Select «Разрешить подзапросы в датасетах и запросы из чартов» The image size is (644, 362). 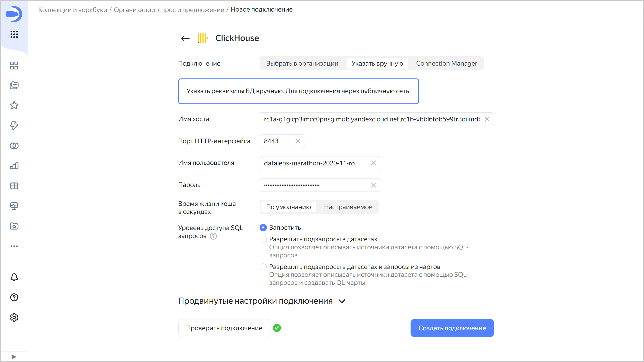(x=263, y=267)
